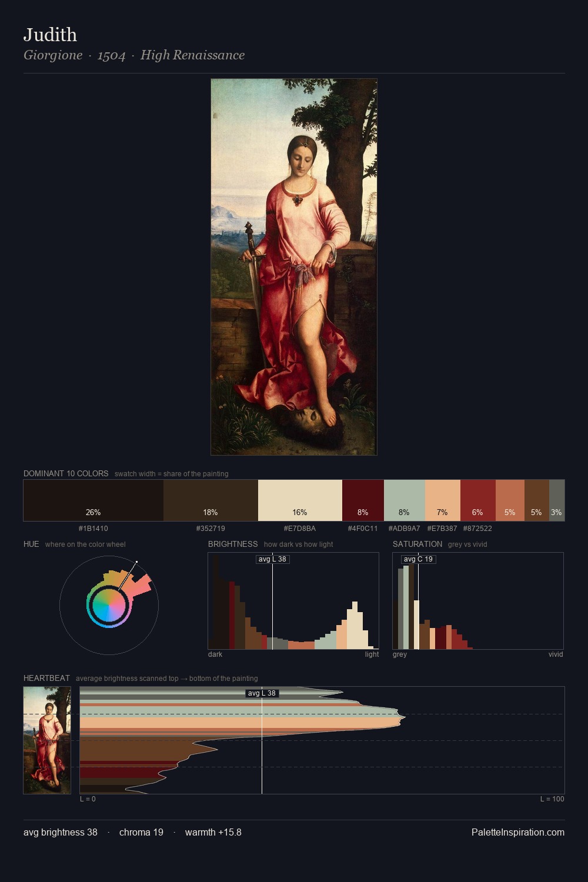Click the hex code '#E7B387'
The height and width of the screenshot is (882, 588).
tap(442, 529)
